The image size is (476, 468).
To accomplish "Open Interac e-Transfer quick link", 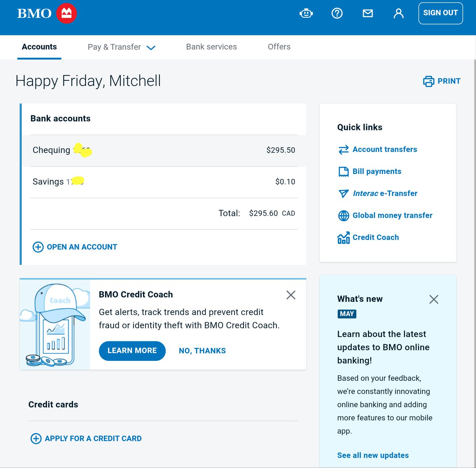I will click(385, 194).
